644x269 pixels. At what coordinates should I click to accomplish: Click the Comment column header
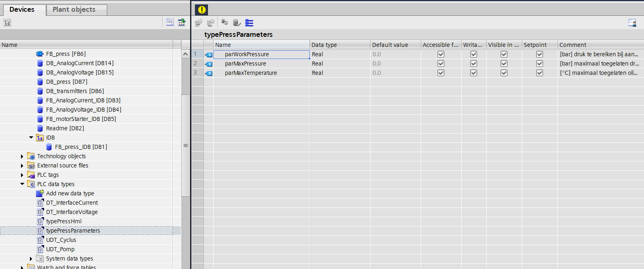[601, 45]
